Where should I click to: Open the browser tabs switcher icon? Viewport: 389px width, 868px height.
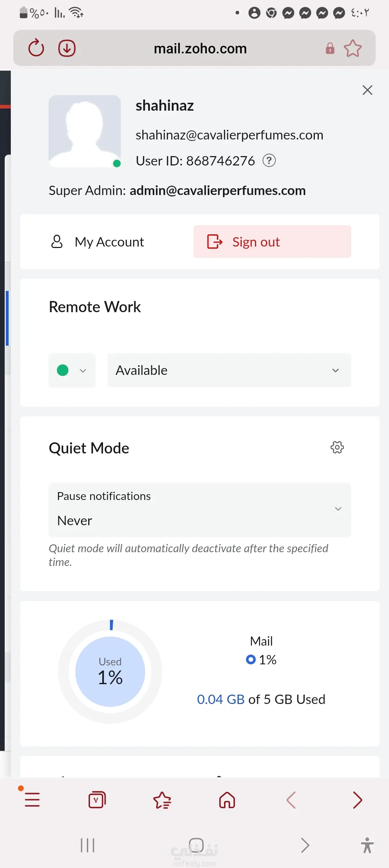pos(97,800)
